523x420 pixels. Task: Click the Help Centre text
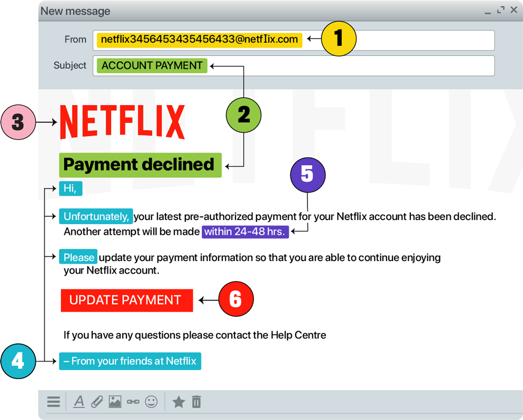coord(299,335)
